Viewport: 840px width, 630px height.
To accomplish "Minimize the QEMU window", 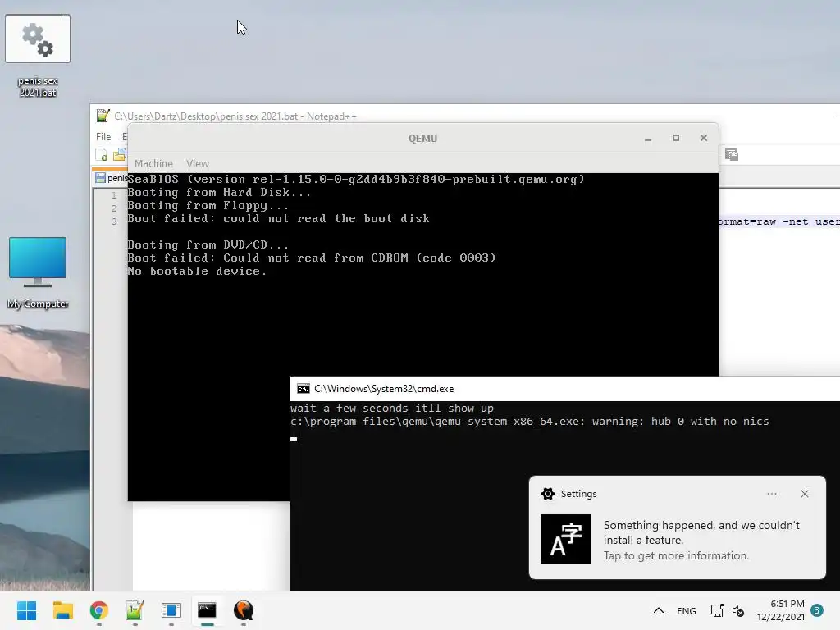I will pyautogui.click(x=648, y=138).
